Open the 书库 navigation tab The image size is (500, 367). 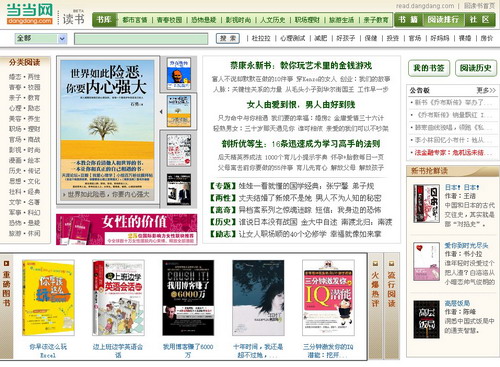104,20
